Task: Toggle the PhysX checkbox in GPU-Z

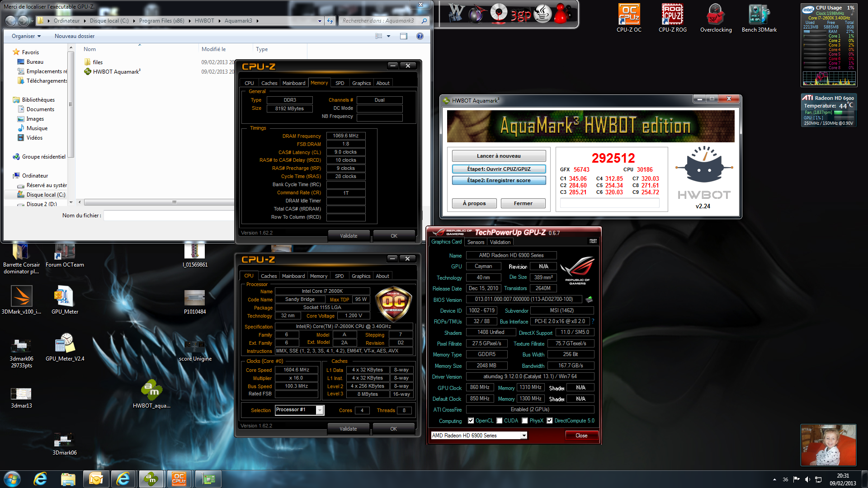Action: (525, 421)
